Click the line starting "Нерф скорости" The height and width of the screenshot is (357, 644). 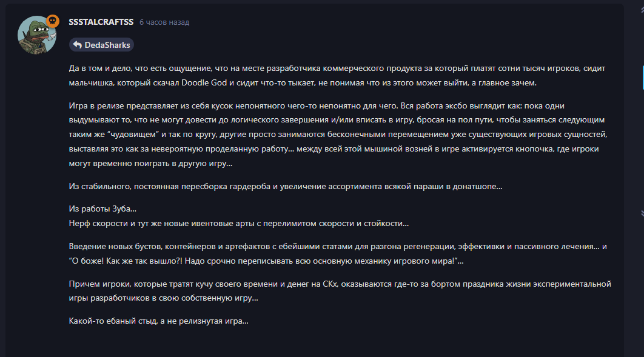click(x=239, y=224)
